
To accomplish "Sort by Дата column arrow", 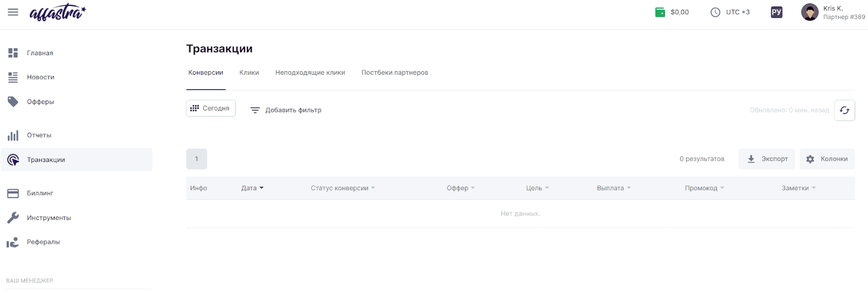I will pyautogui.click(x=261, y=188).
